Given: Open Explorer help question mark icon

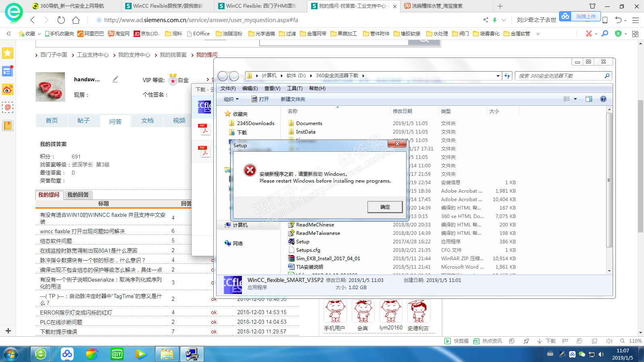Looking at the screenshot, I should (603, 99).
